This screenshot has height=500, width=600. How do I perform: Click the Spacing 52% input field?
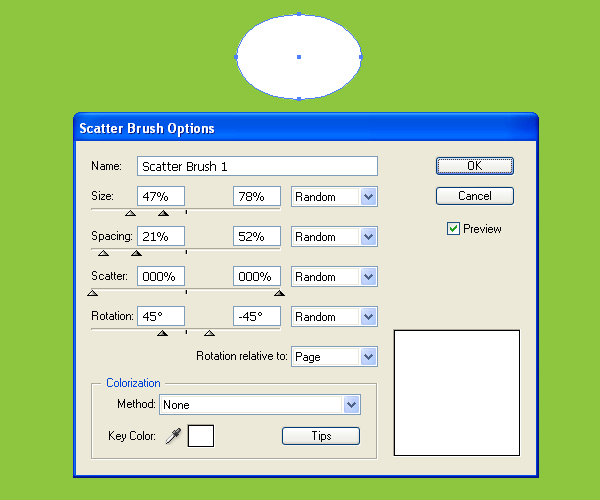(257, 236)
